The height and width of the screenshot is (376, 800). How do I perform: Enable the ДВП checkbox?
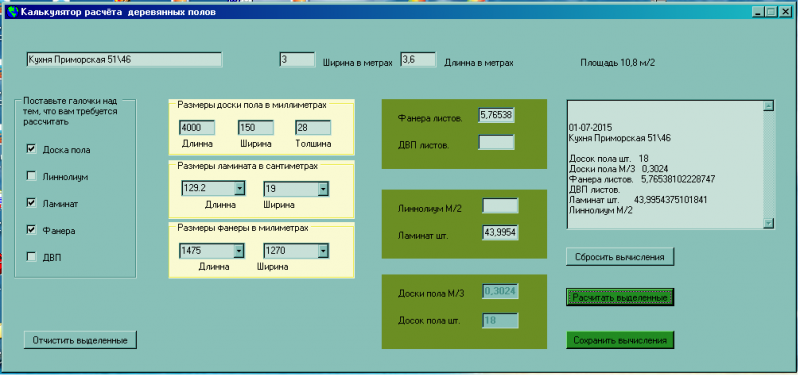coord(31,257)
